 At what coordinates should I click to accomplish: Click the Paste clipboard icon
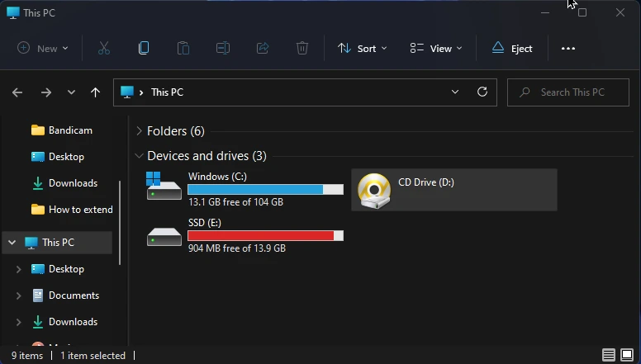pyautogui.click(x=183, y=48)
